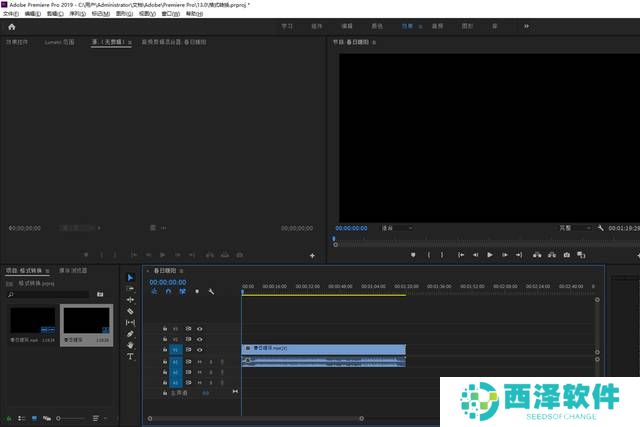Open the File (文件) menu
640x427 pixels.
(x=11, y=13)
